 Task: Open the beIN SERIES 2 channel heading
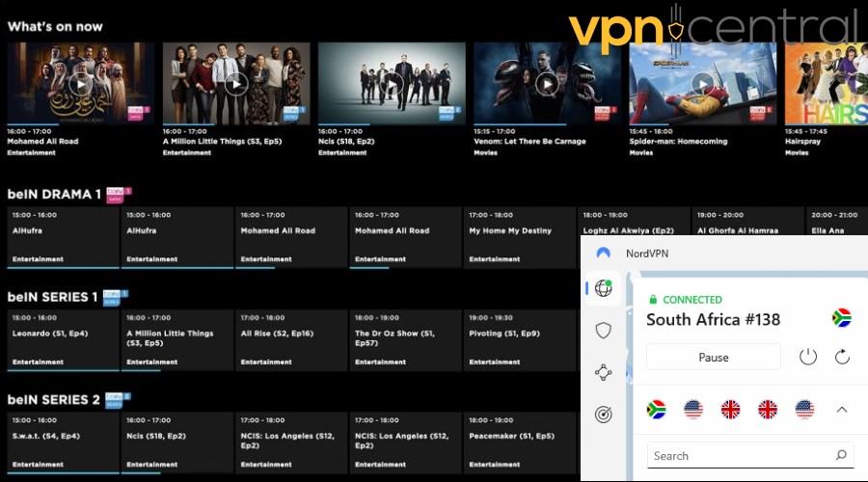point(54,399)
